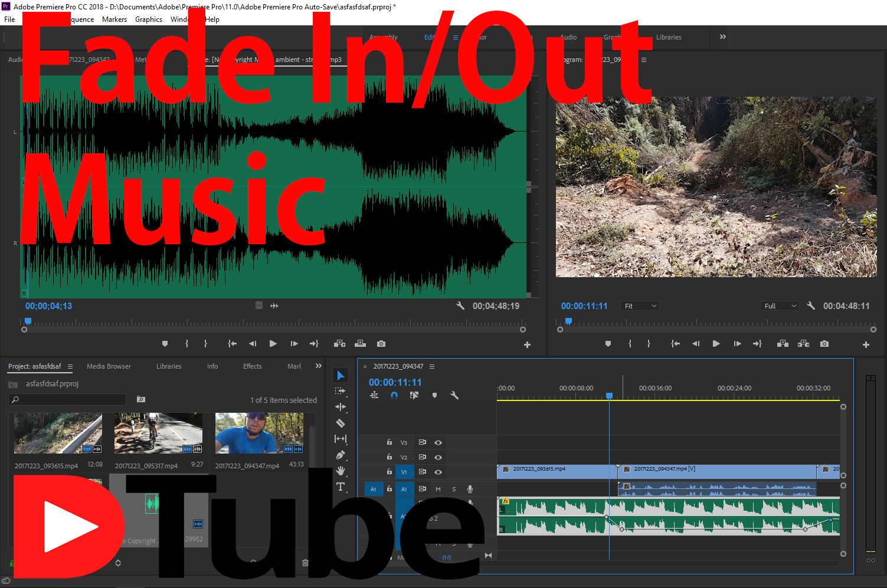Click Overwrite button in Source monitor
Image resolution: width=887 pixels, height=588 pixels.
[360, 344]
